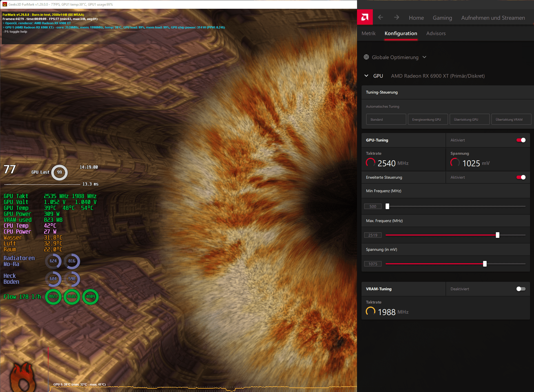Click the Min Frequenz slider handle

387,206
